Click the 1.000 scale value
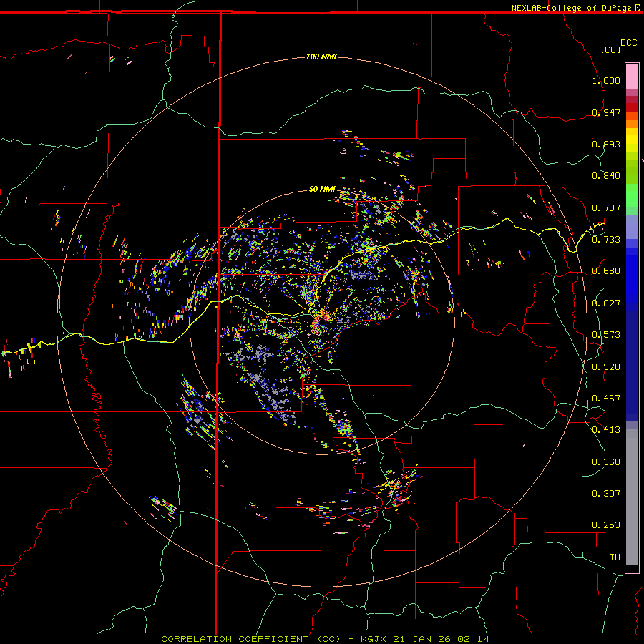 pyautogui.click(x=606, y=80)
